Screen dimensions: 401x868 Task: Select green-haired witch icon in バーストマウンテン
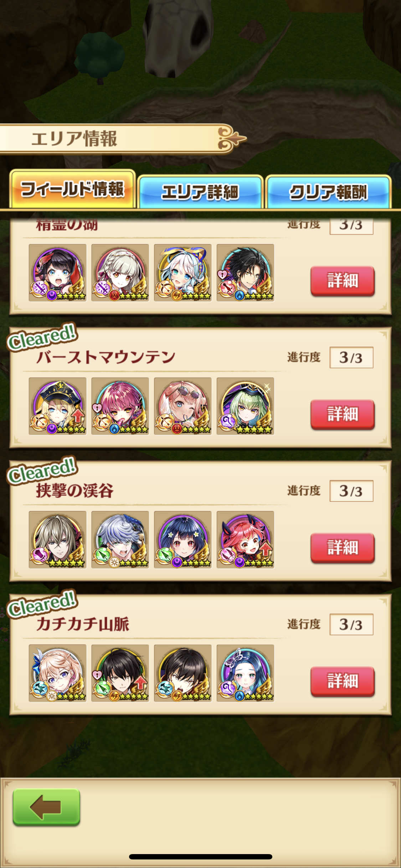point(246,406)
